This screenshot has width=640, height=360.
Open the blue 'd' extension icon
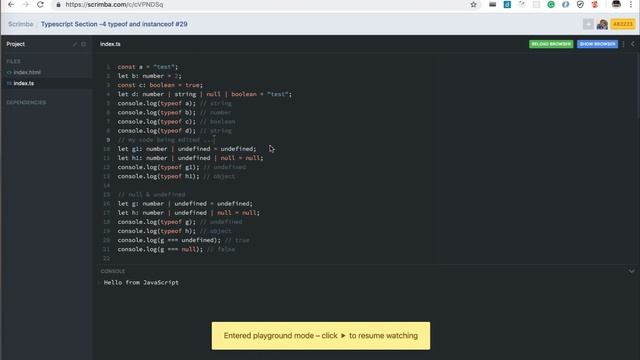[x=507, y=4]
